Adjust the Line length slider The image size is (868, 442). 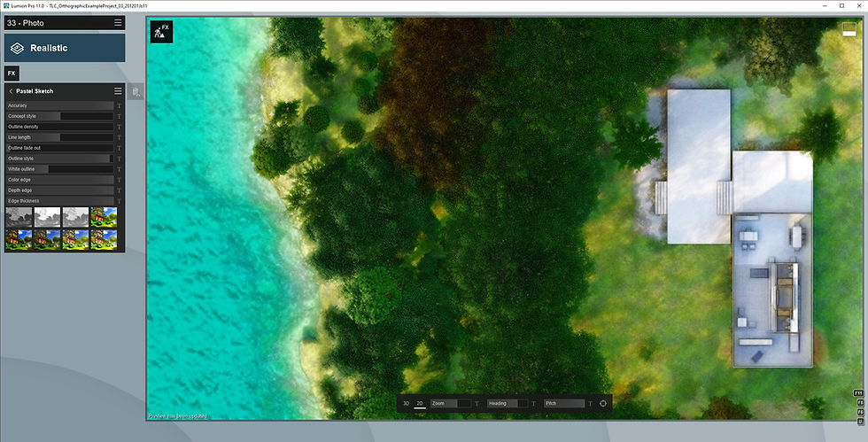click(x=60, y=137)
